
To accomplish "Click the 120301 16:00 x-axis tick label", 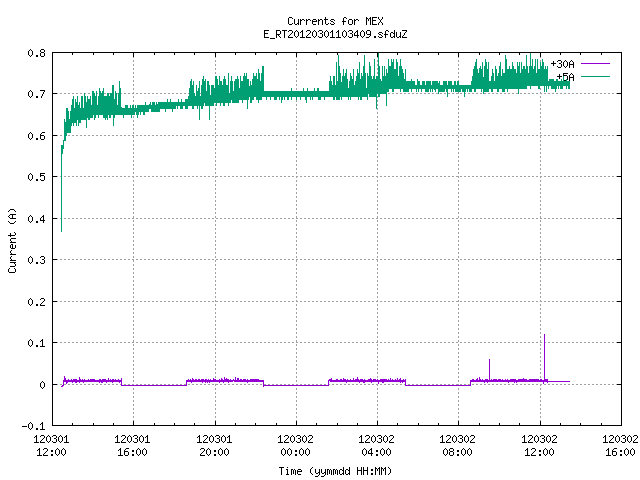I will coord(133,446).
